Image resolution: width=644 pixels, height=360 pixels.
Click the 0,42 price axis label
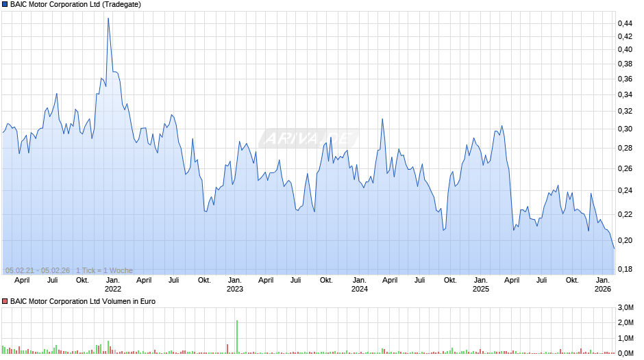(x=625, y=36)
